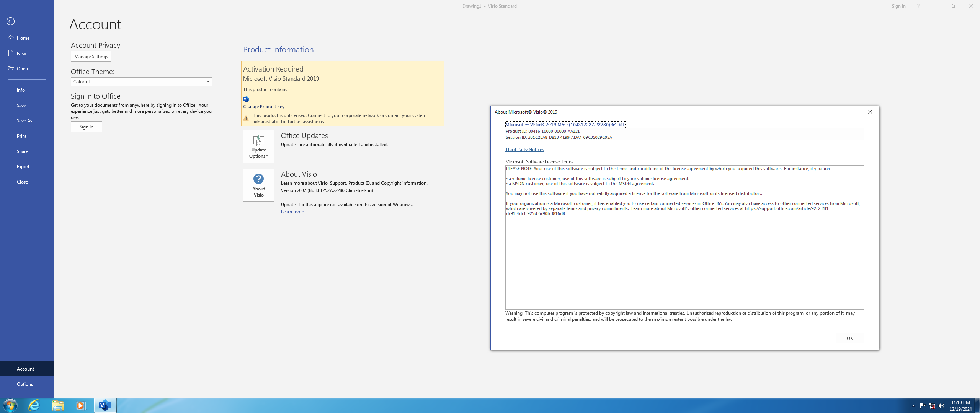Open the Update Options dropdown button

click(x=259, y=146)
